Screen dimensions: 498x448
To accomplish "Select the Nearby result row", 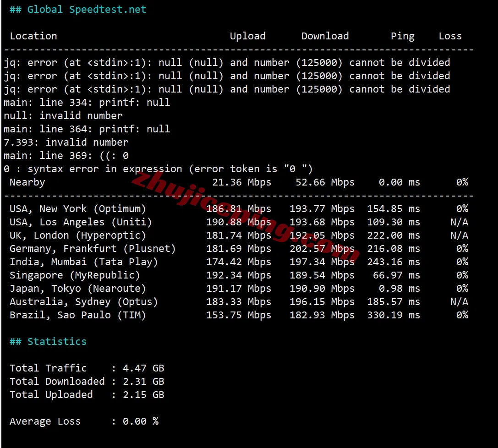I will click(x=27, y=182).
